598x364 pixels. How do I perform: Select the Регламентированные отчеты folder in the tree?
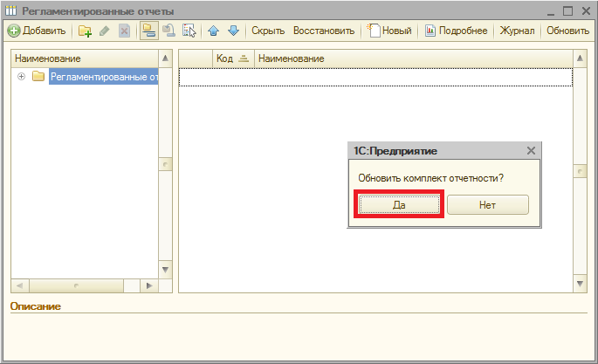pyautogui.click(x=101, y=76)
